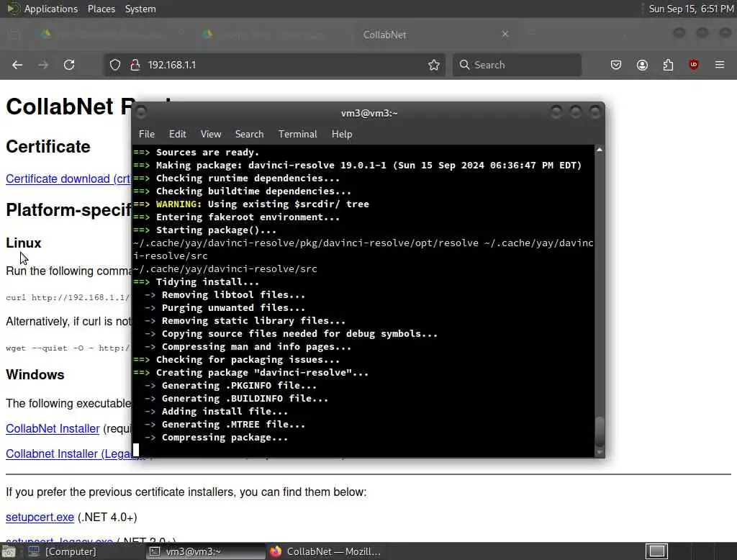Open the Certificate download link
Image resolution: width=737 pixels, height=560 pixels.
coord(68,179)
